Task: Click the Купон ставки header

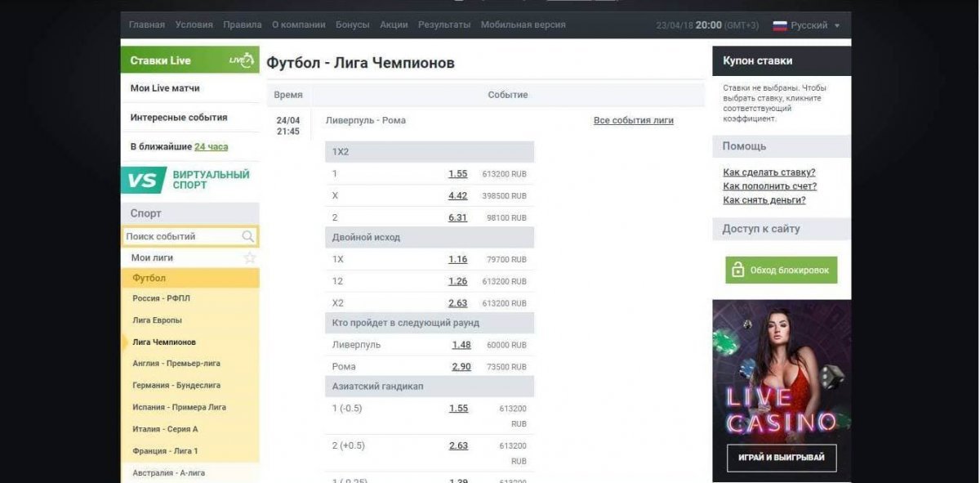Action: 782,60
